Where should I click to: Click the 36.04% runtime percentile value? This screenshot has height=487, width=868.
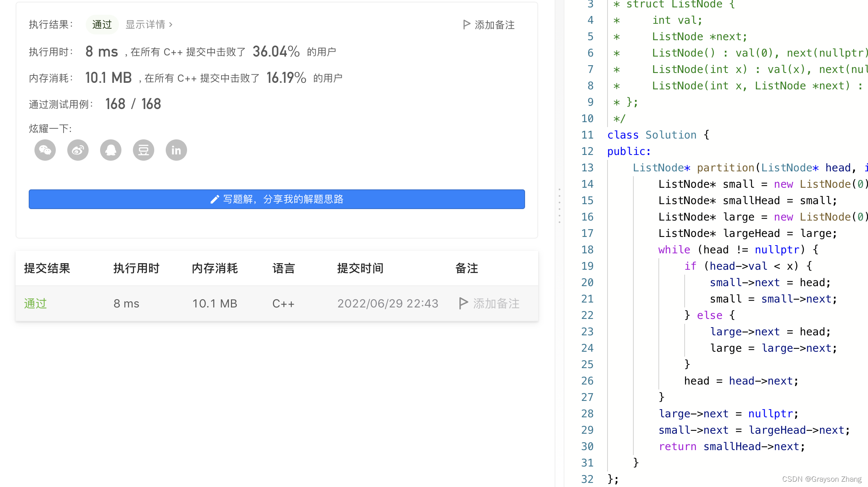(276, 52)
